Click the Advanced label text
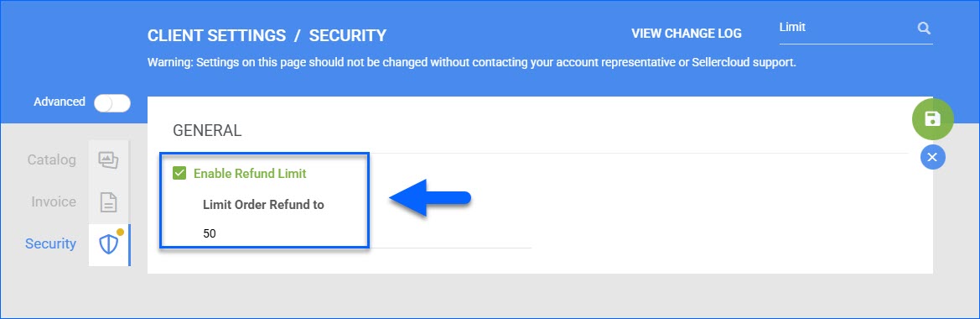 [x=60, y=102]
